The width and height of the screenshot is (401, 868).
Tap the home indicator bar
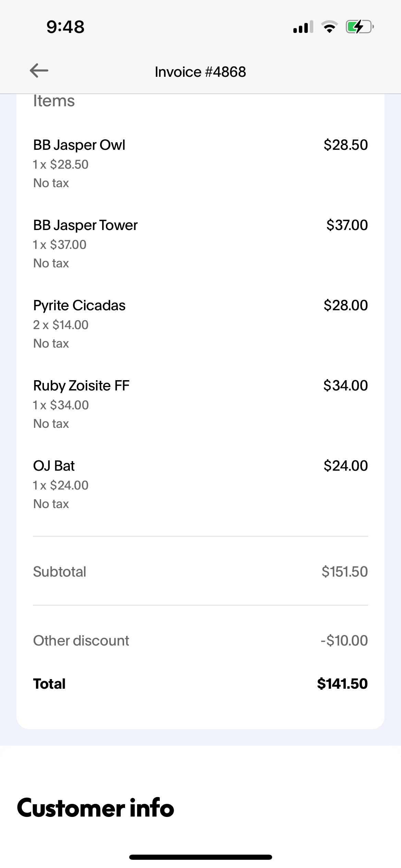coord(200,857)
